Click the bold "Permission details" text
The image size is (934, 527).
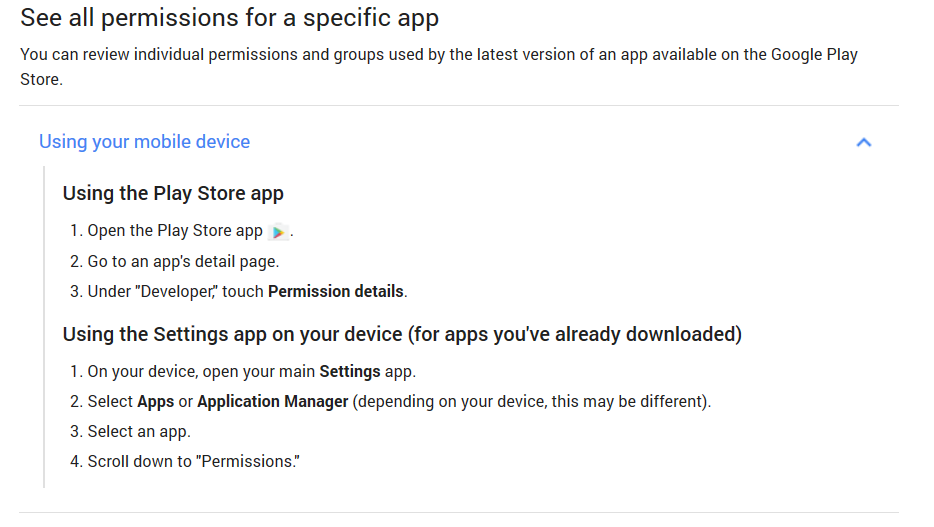[336, 291]
